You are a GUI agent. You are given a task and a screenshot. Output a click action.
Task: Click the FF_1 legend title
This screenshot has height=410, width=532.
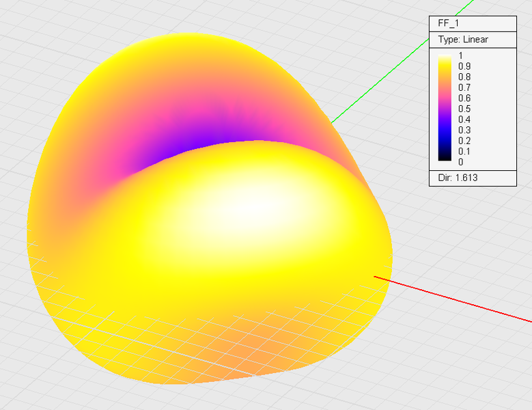(x=449, y=23)
